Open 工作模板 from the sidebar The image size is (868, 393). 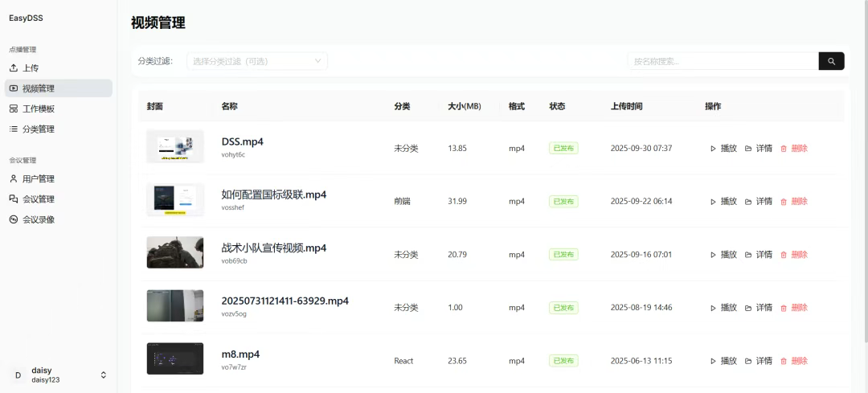(x=58, y=109)
